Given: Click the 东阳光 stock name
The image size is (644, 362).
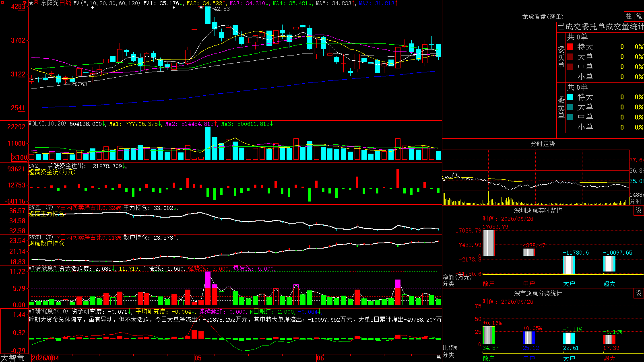Looking at the screenshot, I should click(50, 3).
